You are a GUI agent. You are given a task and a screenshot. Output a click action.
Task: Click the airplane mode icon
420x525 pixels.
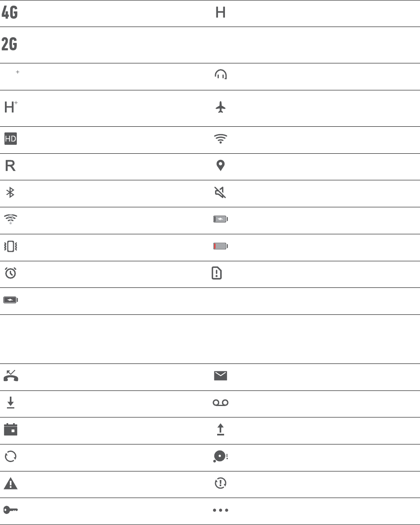[220, 108]
